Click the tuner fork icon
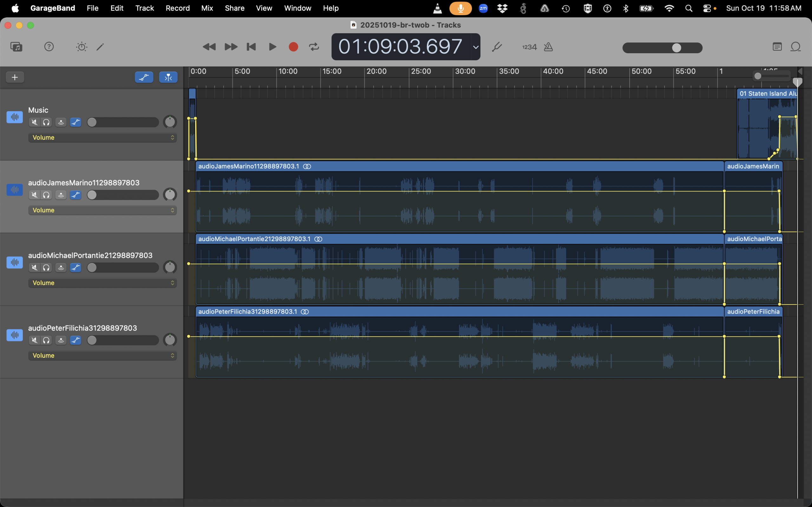This screenshot has width=812, height=507. coord(497,47)
